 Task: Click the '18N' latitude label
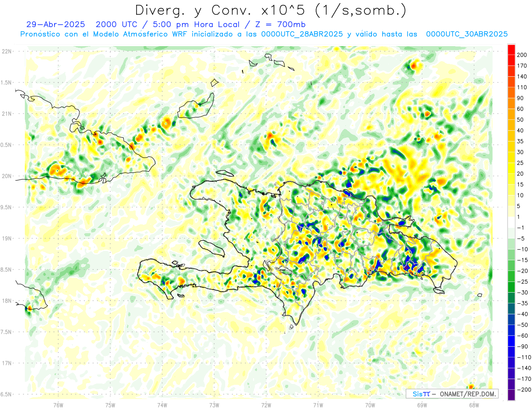click(x=7, y=301)
